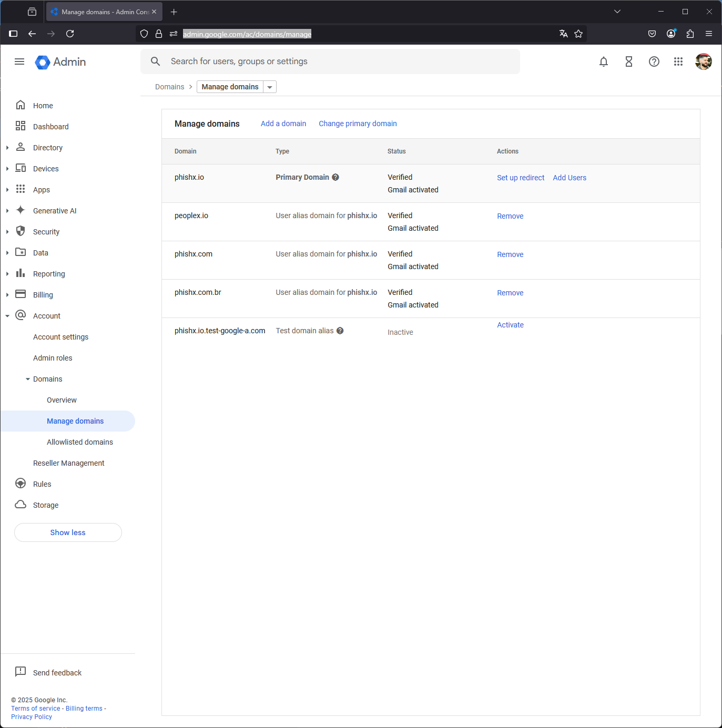Viewport: 722px width, 728px height.
Task: Open the Manage domains breadcrumb dropdown
Action: (270, 87)
